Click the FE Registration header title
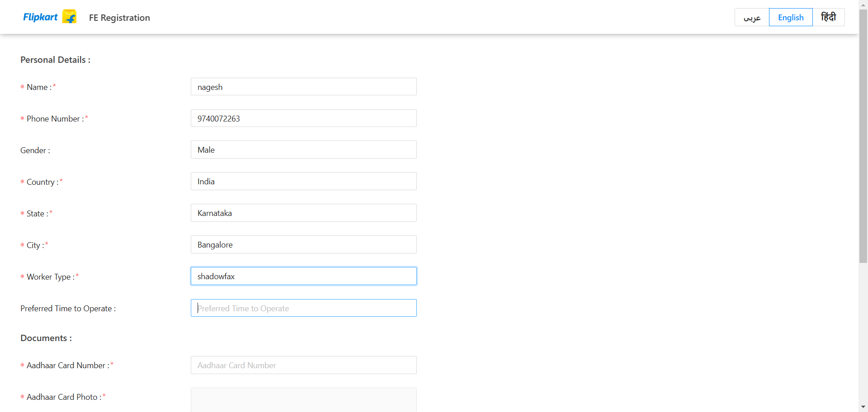868x412 pixels. pyautogui.click(x=119, y=18)
